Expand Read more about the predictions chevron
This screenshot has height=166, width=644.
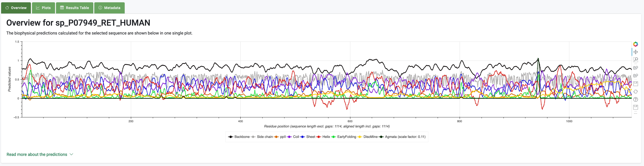point(72,154)
